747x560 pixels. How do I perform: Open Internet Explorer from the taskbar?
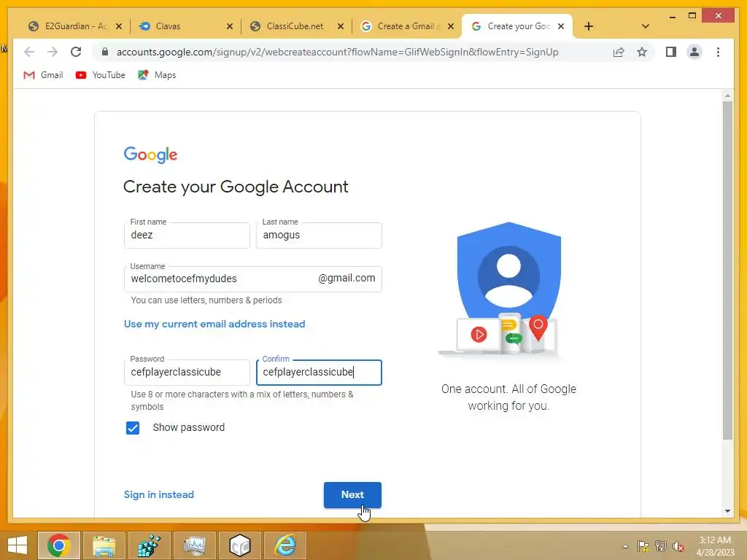pyautogui.click(x=285, y=545)
